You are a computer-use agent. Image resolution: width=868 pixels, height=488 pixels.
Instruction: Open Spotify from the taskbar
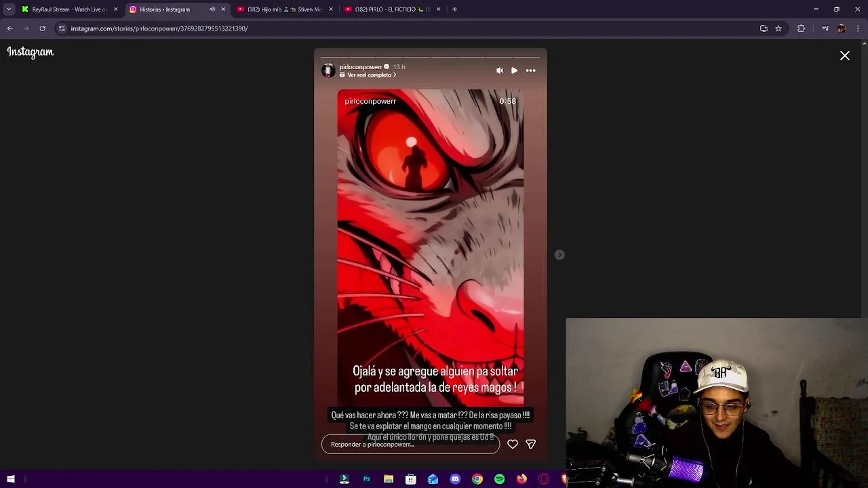click(x=500, y=479)
